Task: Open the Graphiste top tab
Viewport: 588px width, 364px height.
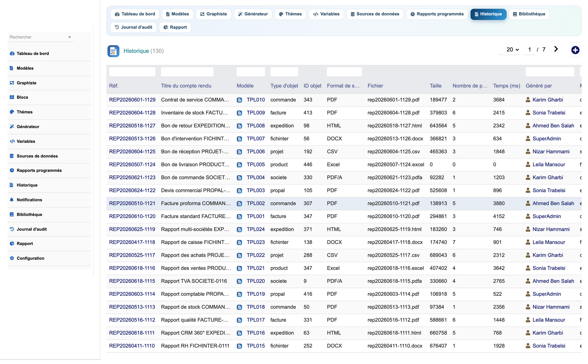Action: point(213,14)
